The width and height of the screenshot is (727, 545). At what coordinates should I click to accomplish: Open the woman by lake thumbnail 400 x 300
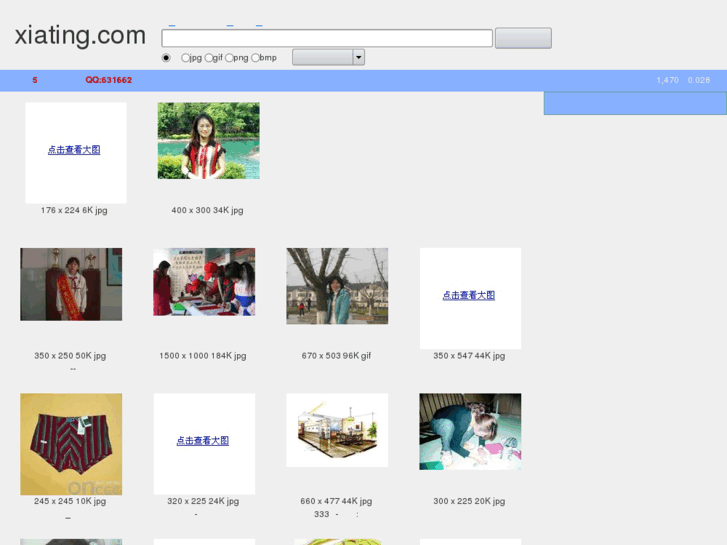pos(209,141)
